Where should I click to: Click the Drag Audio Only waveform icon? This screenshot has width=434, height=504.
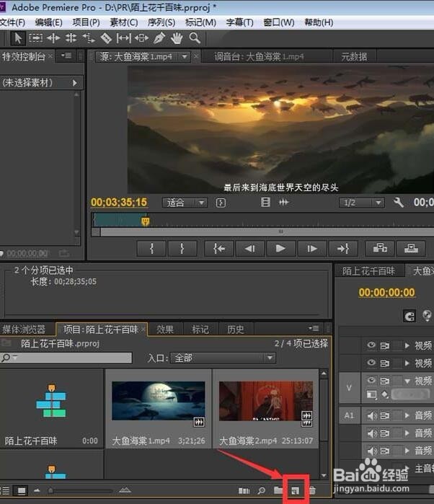point(283,202)
